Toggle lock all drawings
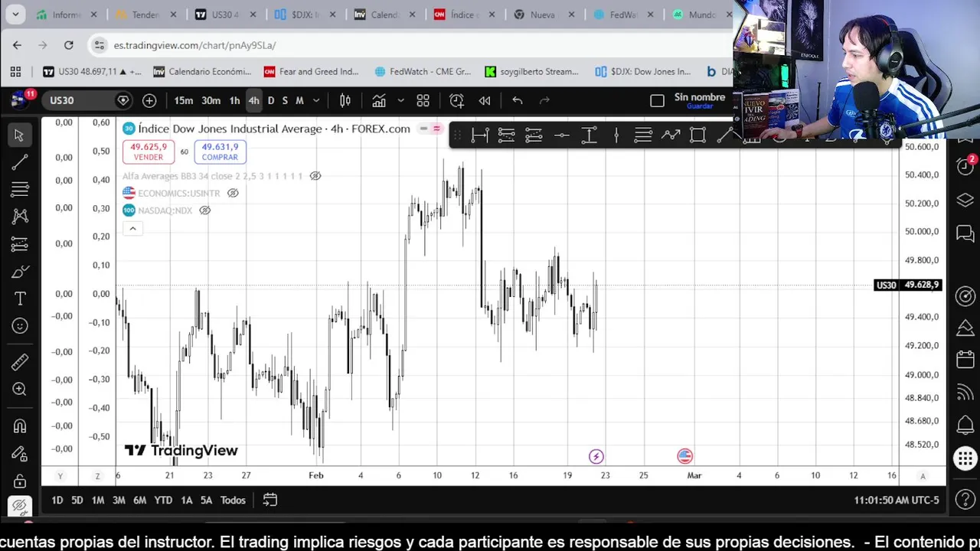980x551 pixels. [x=19, y=481]
